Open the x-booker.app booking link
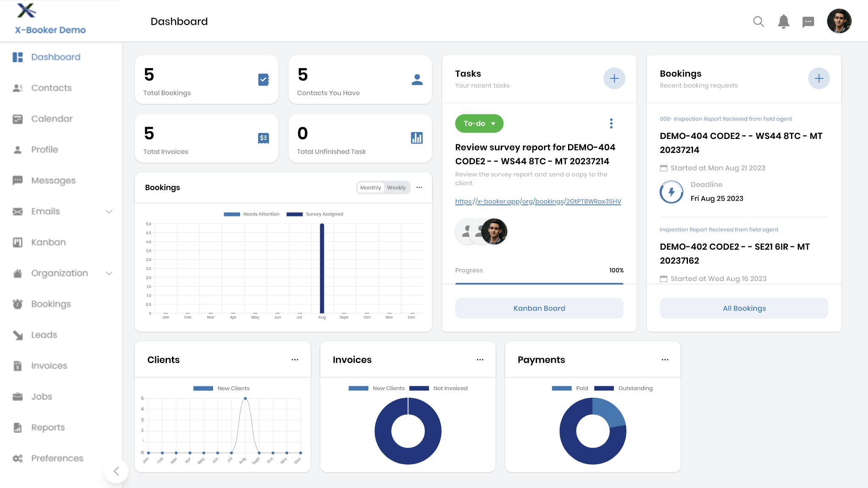 coord(538,201)
